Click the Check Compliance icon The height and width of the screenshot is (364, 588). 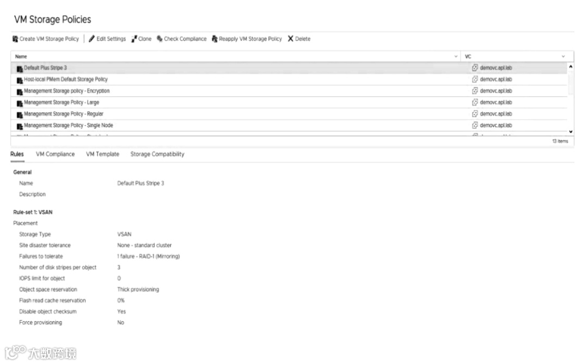160,39
